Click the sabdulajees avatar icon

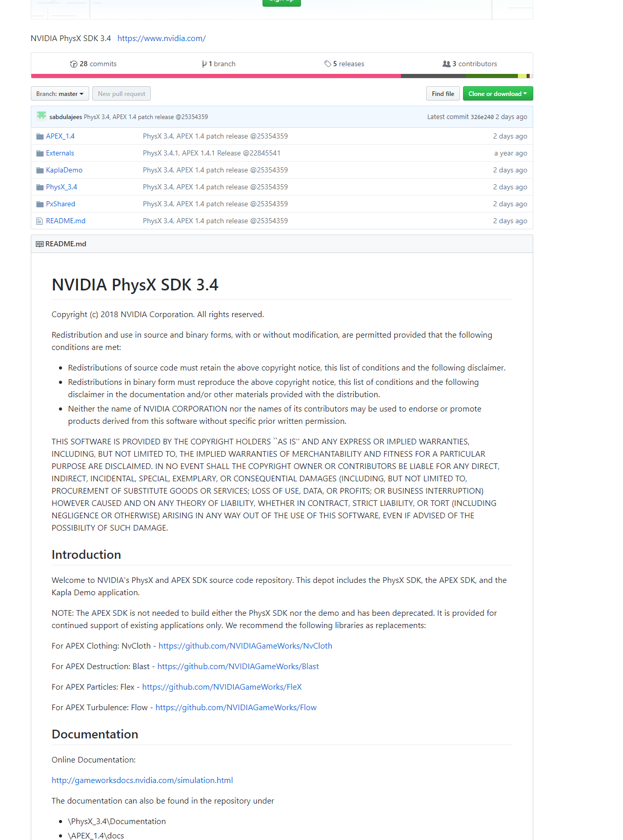(42, 116)
